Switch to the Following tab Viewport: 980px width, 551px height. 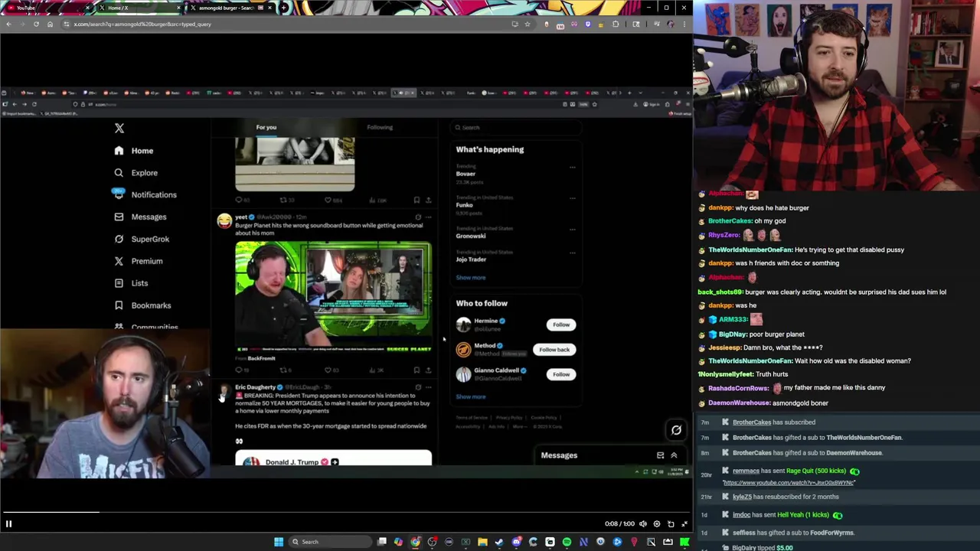click(x=380, y=127)
